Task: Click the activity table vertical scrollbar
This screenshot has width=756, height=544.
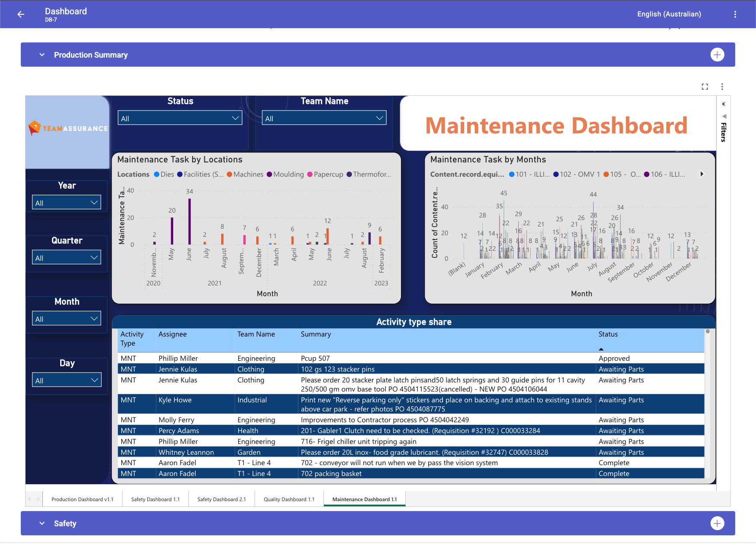Action: 708,403
